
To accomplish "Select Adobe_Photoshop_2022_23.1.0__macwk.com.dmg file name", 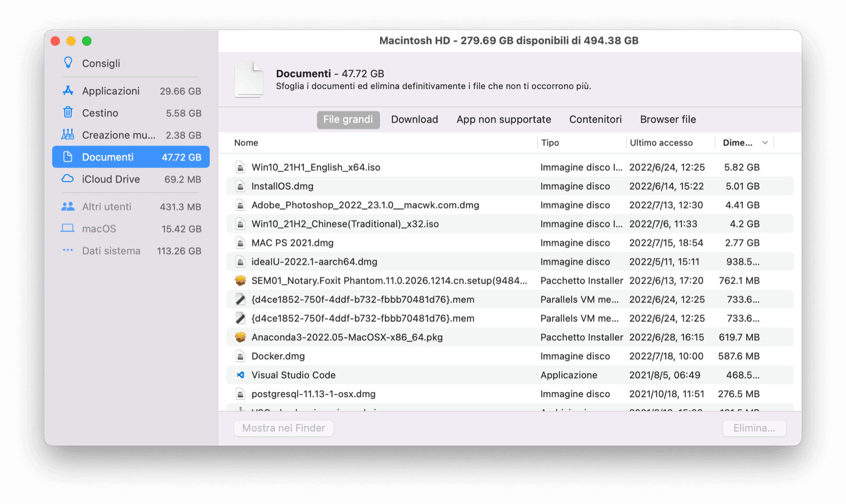I will point(365,205).
